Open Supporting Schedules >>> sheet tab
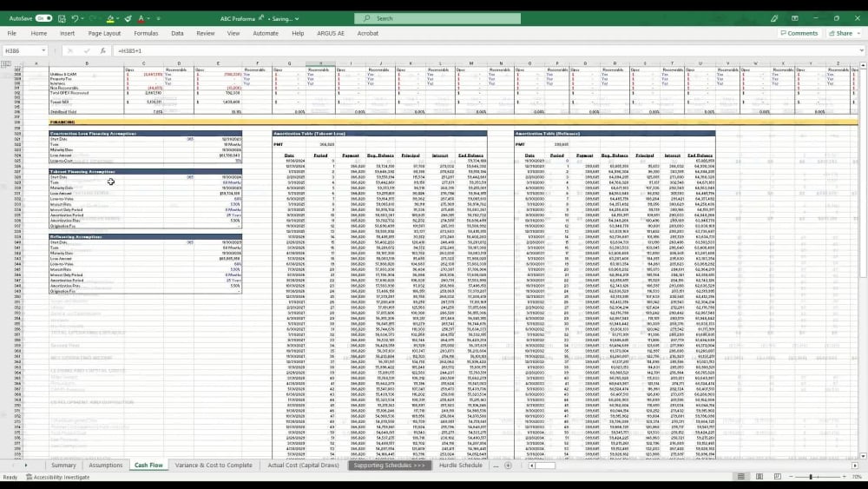Image resolution: width=868 pixels, height=489 pixels. 389,466
